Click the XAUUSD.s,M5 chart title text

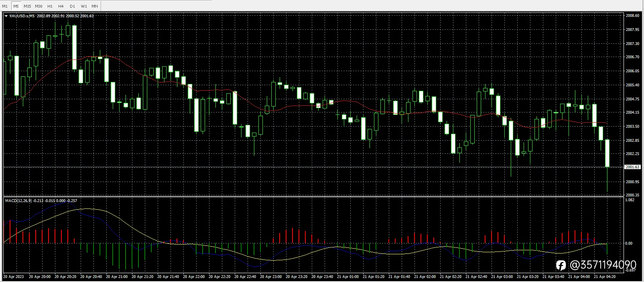point(22,16)
